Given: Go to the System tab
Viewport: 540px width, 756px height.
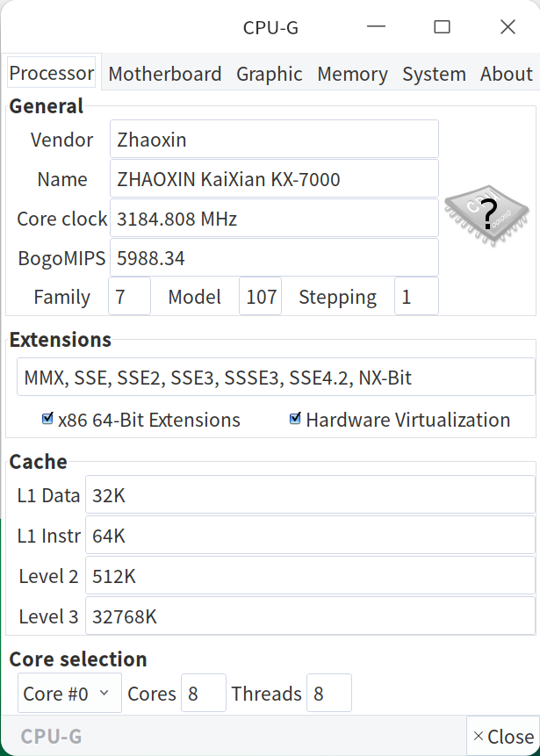Looking at the screenshot, I should pyautogui.click(x=434, y=75).
